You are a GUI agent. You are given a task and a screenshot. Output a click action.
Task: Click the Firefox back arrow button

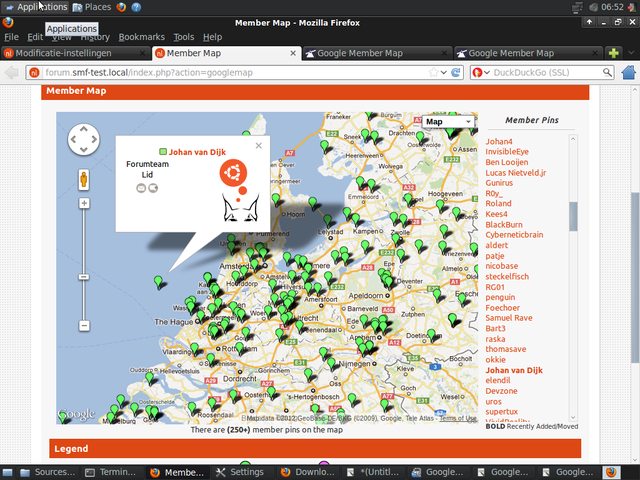(x=12, y=73)
